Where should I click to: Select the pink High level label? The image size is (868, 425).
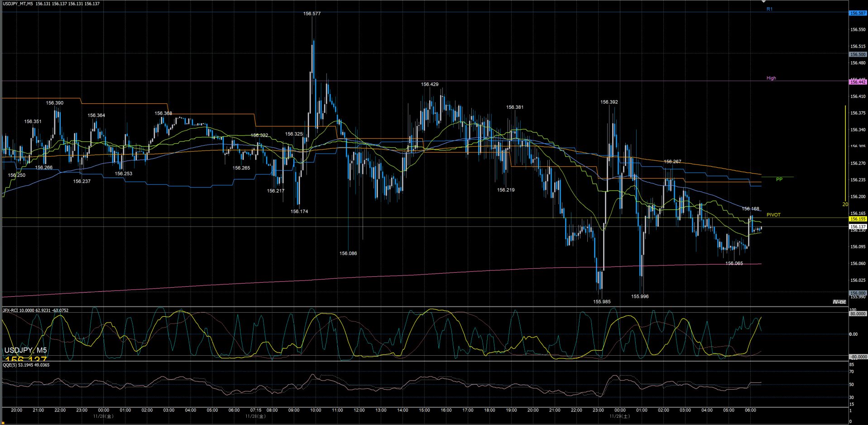pyautogui.click(x=771, y=78)
